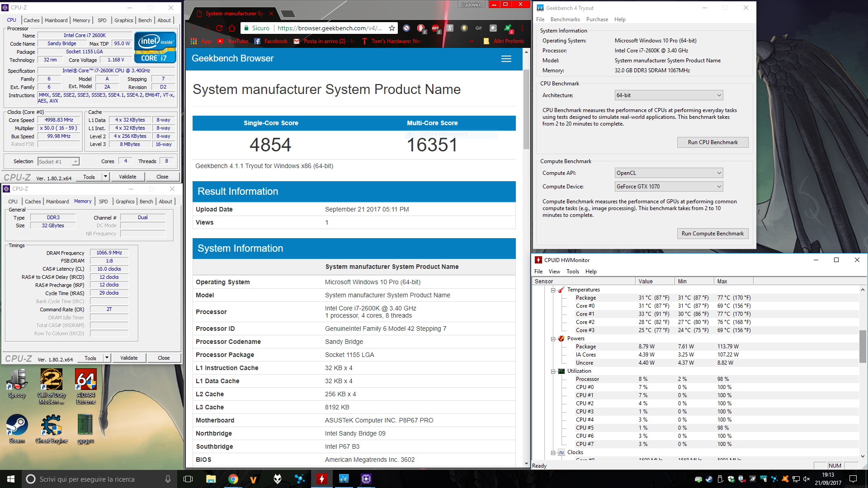
Task: Bookmark the page with the star icon
Action: pyautogui.click(x=392, y=28)
